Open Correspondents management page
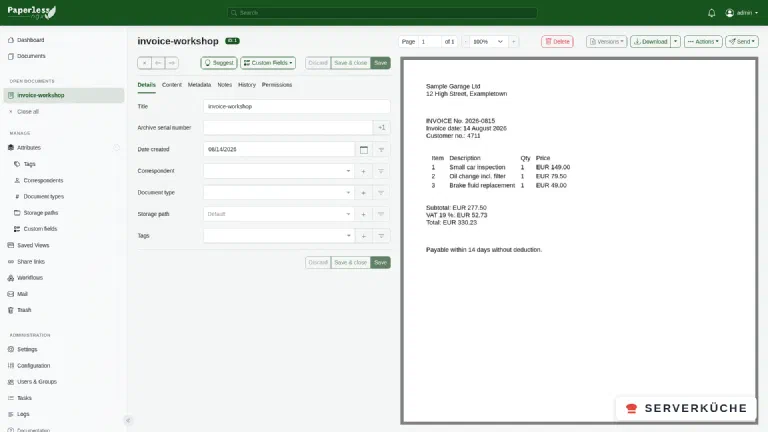This screenshot has width=768, height=432. 43,180
